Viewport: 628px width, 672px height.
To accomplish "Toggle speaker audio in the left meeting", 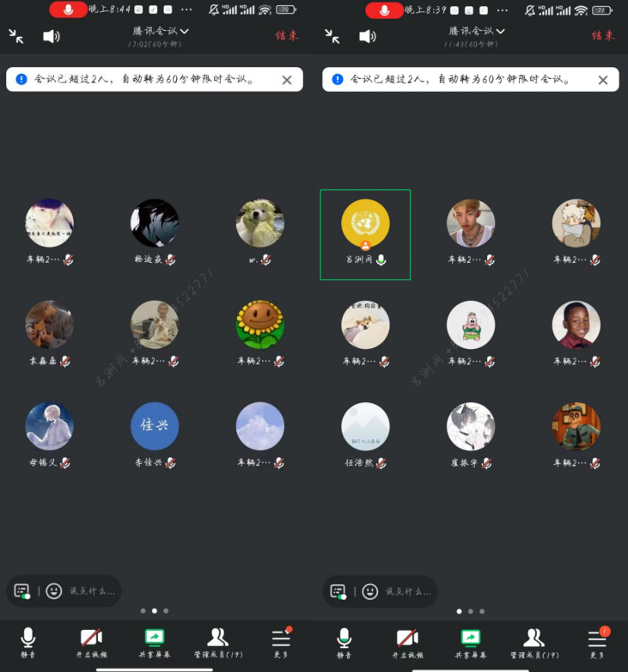I will (52, 36).
